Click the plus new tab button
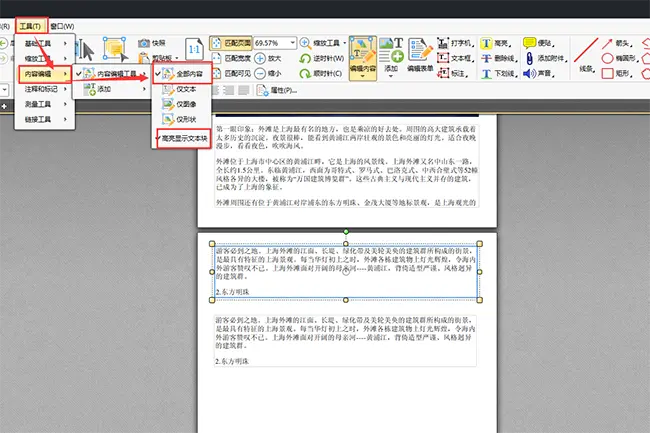 tap(4, 106)
